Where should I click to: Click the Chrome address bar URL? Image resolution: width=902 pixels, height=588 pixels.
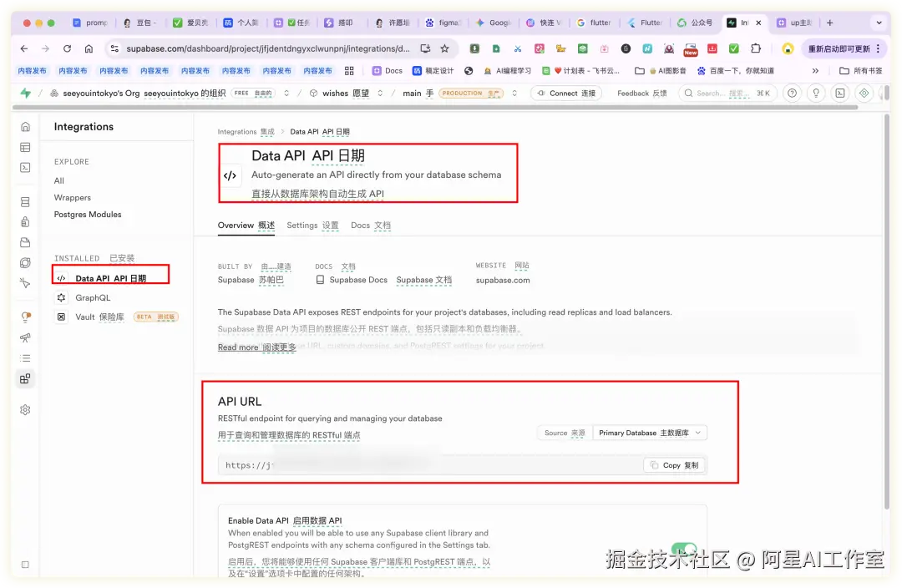point(268,49)
